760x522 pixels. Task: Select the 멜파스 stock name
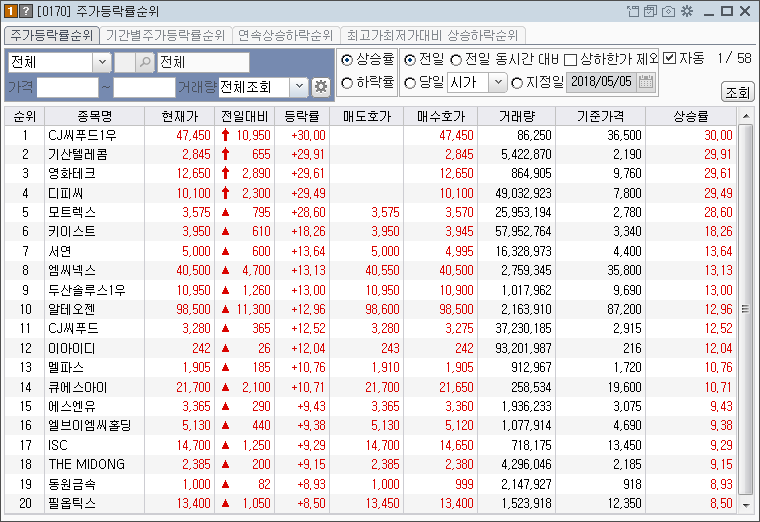click(x=65, y=367)
